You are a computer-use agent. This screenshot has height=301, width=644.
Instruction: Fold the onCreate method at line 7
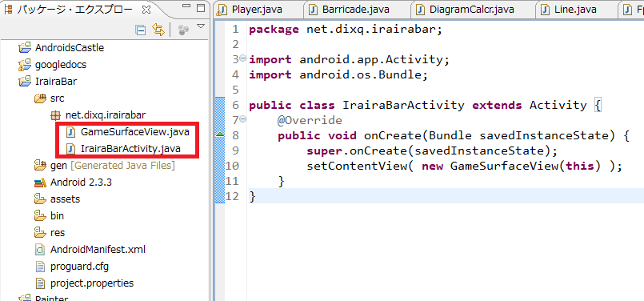pos(242,119)
